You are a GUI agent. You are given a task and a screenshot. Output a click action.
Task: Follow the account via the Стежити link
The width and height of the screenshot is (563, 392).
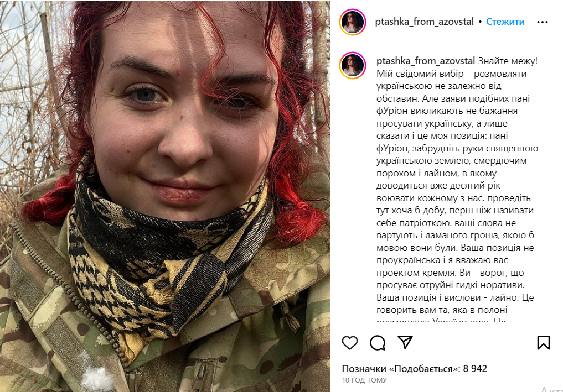(x=505, y=22)
